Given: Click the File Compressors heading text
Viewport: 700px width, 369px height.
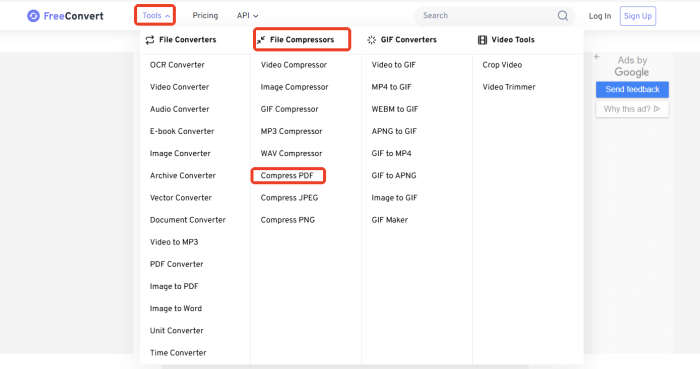Looking at the screenshot, I should pos(302,40).
